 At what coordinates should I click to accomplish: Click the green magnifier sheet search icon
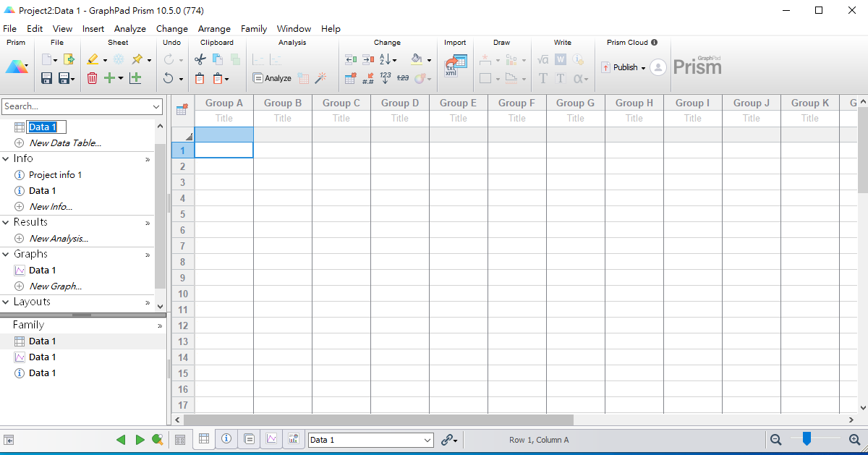click(157, 440)
